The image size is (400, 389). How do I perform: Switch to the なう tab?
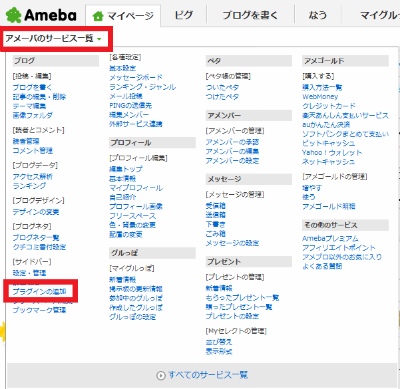pos(317,15)
